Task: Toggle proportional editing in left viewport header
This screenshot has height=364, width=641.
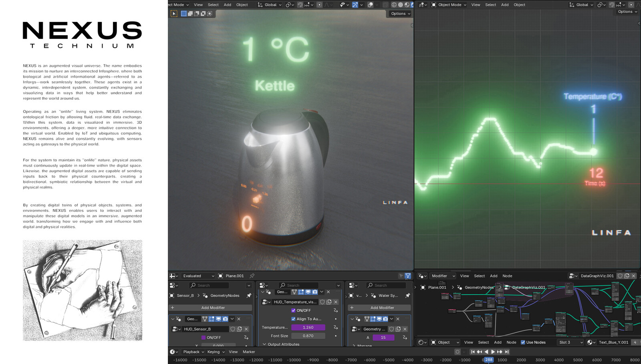Action: tap(319, 5)
